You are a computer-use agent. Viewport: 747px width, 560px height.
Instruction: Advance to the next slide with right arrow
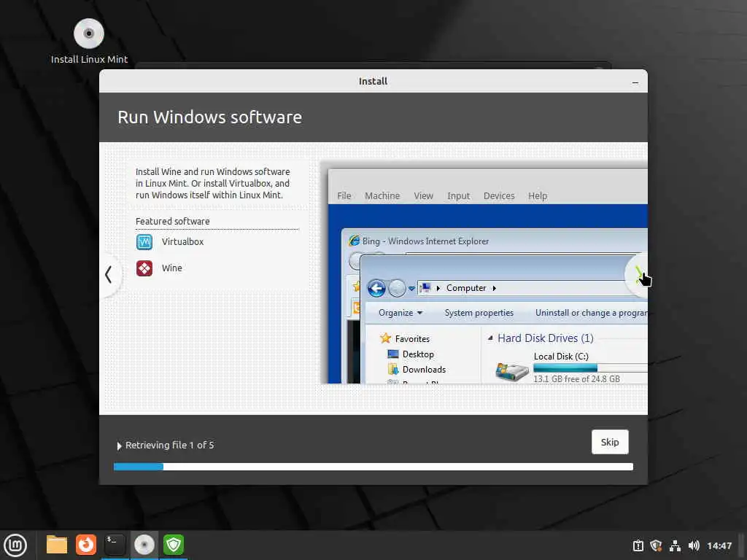click(x=638, y=275)
